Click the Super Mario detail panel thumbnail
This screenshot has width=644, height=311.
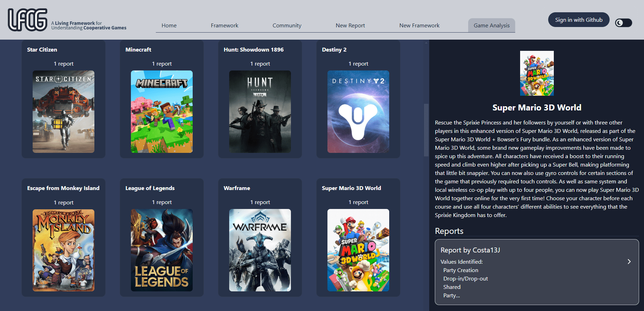tap(537, 73)
